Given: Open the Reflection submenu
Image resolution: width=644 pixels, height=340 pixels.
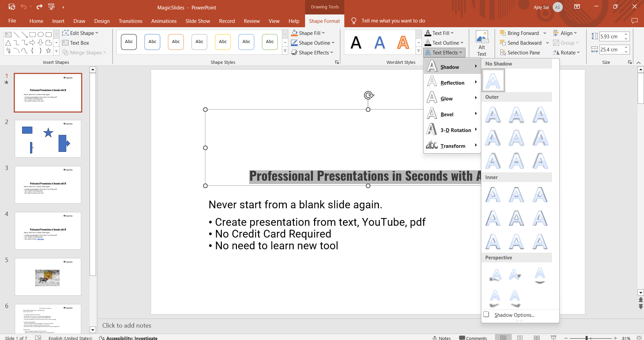Looking at the screenshot, I should (x=452, y=83).
